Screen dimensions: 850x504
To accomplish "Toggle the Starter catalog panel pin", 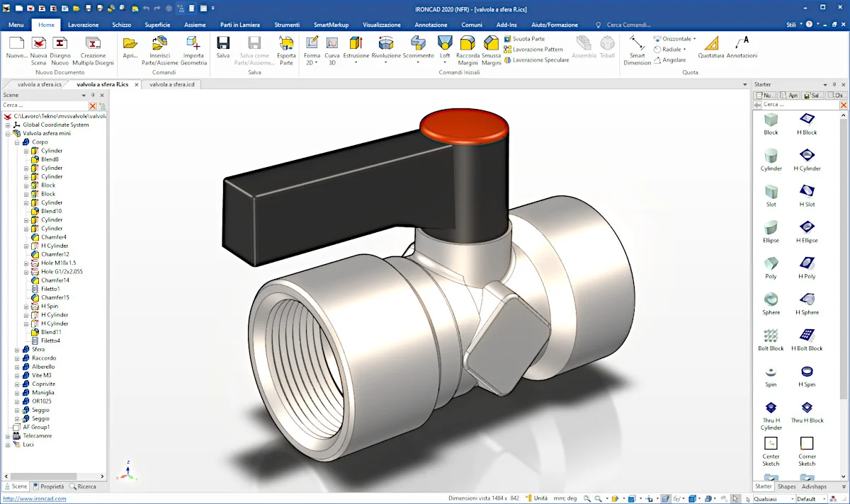I will pos(834,84).
